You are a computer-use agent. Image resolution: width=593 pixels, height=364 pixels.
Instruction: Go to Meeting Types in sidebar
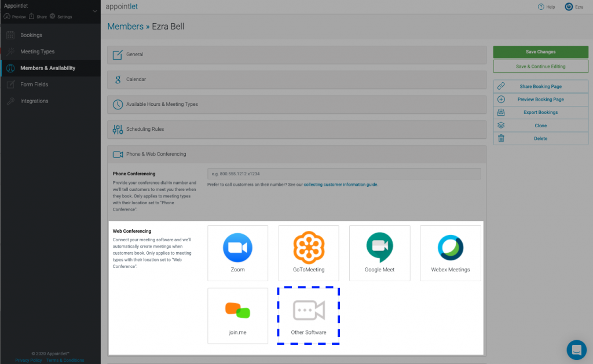[50, 52]
